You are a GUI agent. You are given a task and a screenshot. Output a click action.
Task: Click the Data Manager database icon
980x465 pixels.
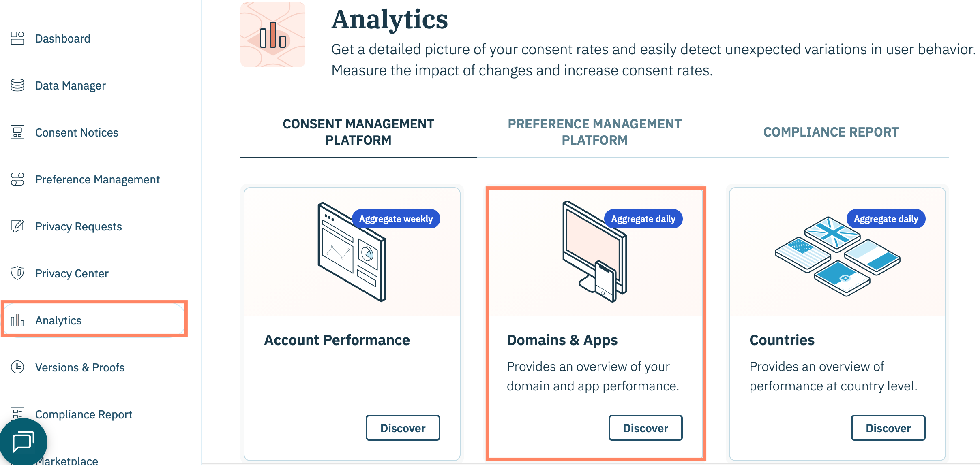click(x=17, y=85)
